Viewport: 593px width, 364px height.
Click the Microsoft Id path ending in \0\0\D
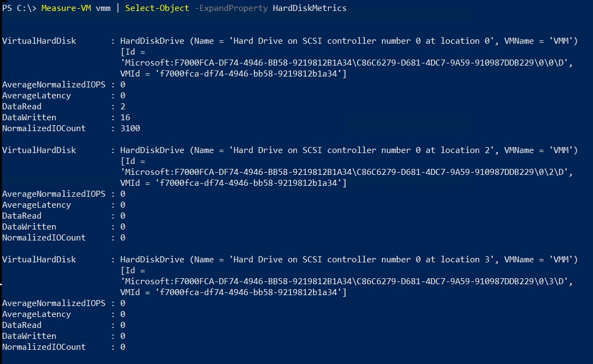347,63
